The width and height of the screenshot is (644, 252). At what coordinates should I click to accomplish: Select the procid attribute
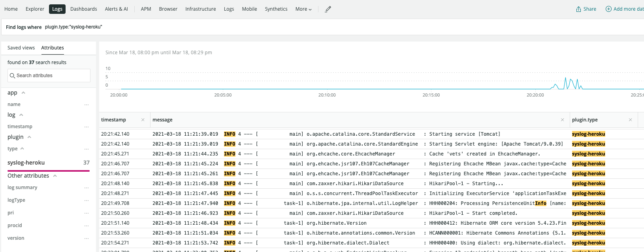coord(15,225)
